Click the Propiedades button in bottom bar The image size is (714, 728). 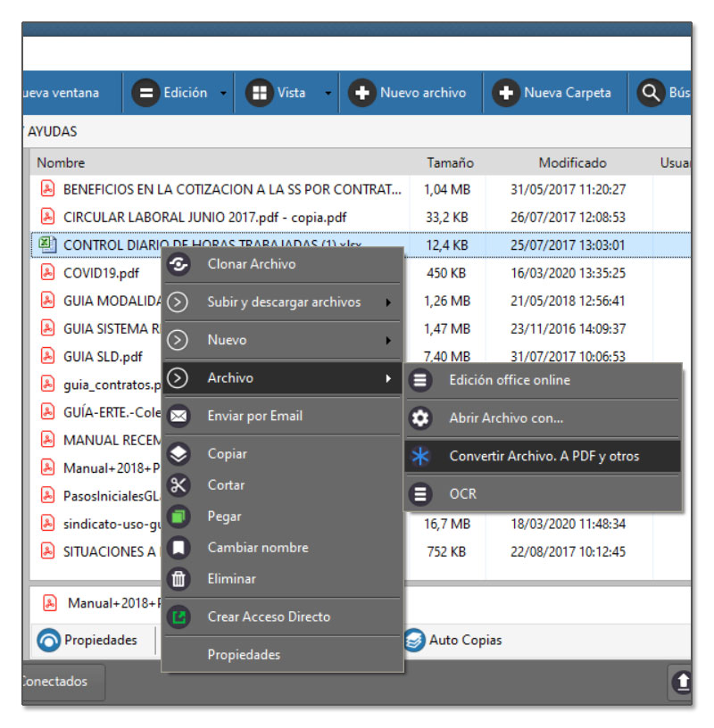[x=88, y=641]
